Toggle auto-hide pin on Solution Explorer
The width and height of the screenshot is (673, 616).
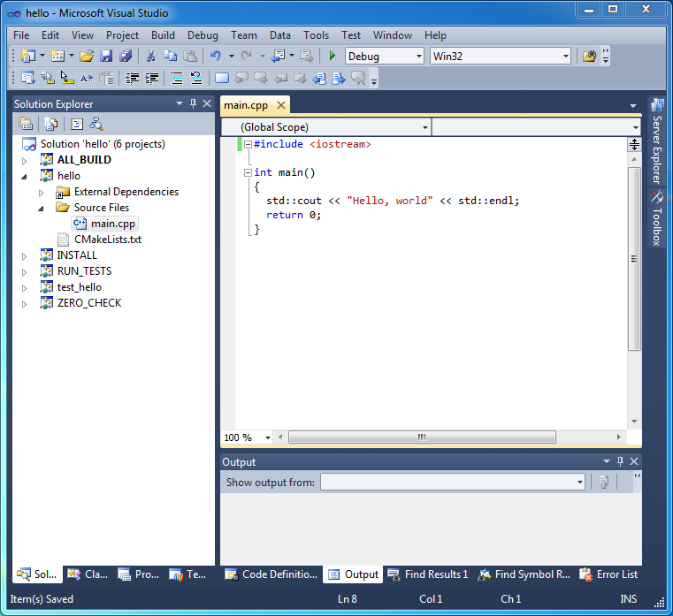pos(193,103)
